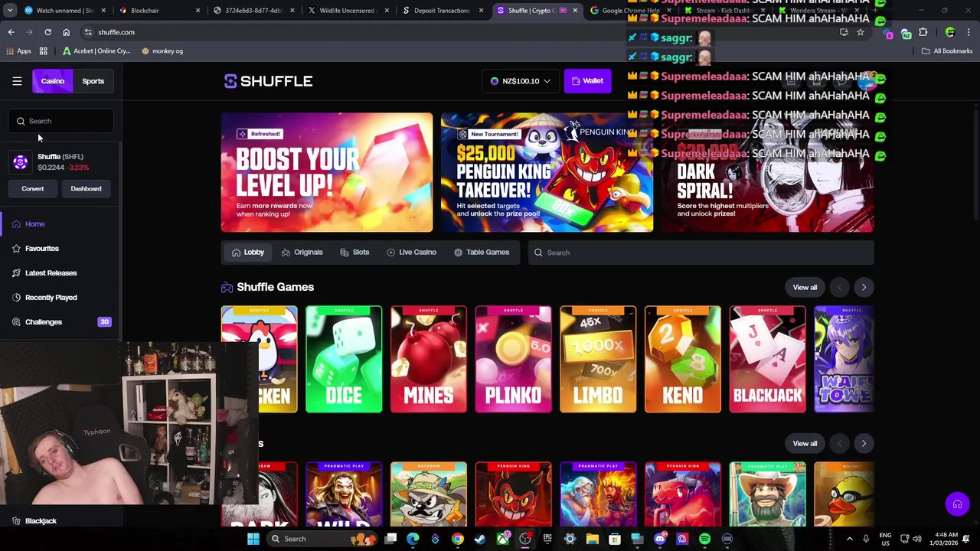Open the Limbo game
Screen dimensions: 980x551
598,360
